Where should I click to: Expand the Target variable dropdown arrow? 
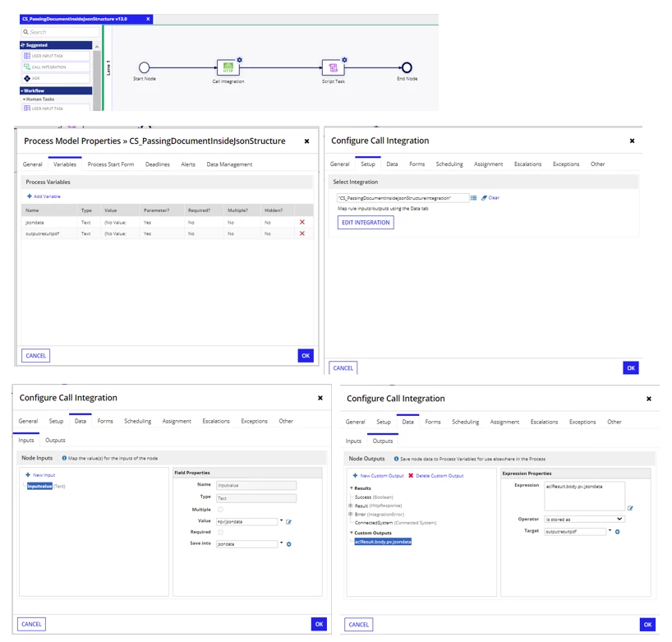[x=610, y=530]
